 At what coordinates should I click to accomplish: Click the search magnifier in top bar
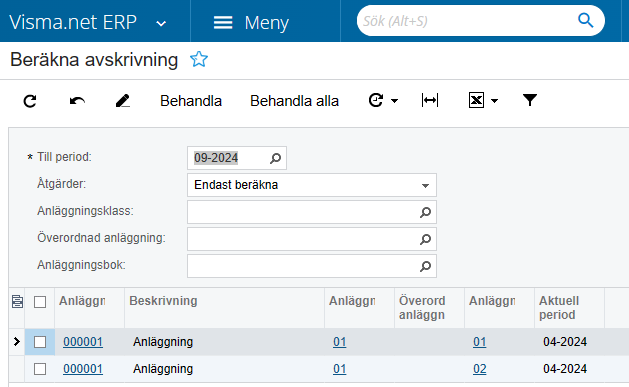coord(585,20)
